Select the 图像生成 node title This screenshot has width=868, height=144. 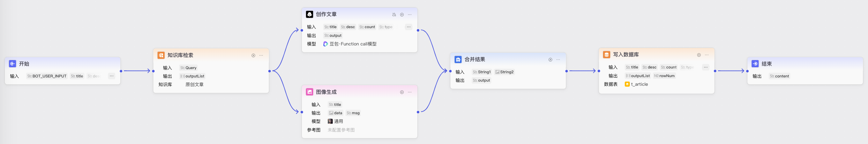tap(326, 92)
